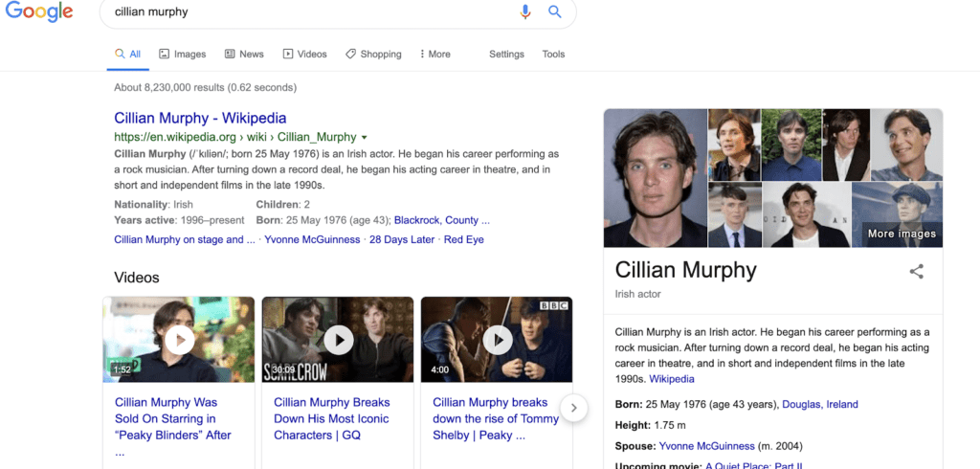
Task: Open 'rise of Tommy Shelby' video title
Action: click(496, 418)
